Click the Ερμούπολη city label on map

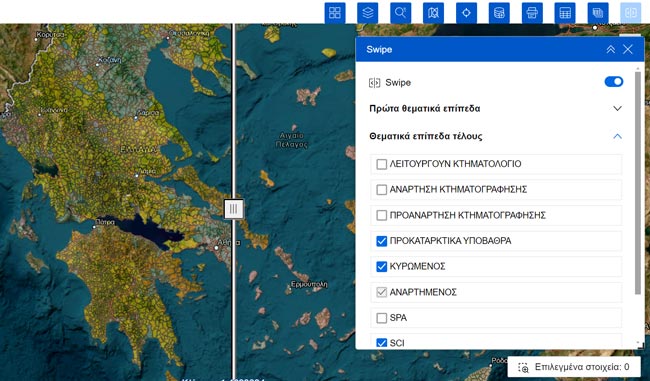coord(309,284)
